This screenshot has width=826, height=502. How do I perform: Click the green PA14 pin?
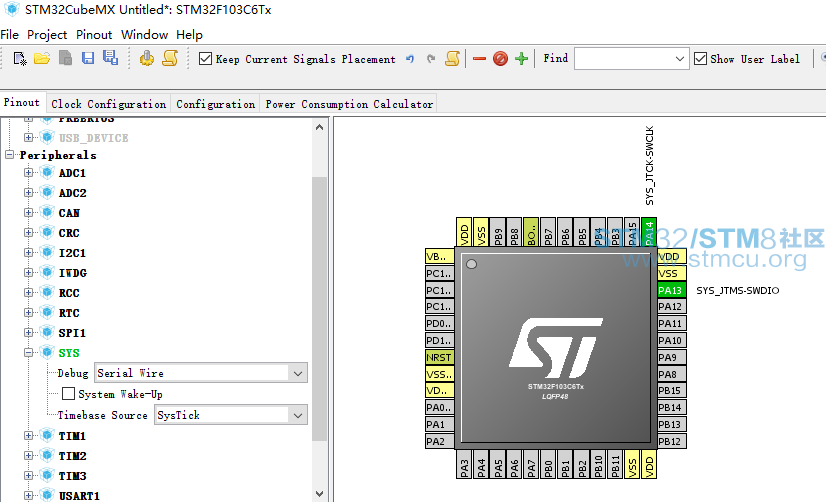point(648,232)
